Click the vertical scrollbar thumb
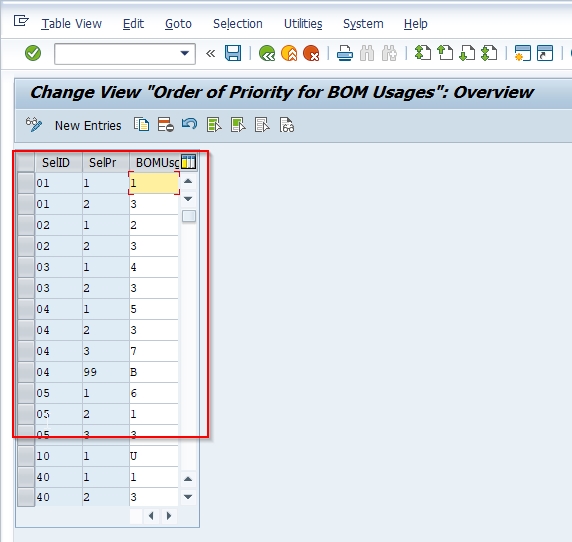Image resolution: width=572 pixels, height=542 pixels. point(189,216)
